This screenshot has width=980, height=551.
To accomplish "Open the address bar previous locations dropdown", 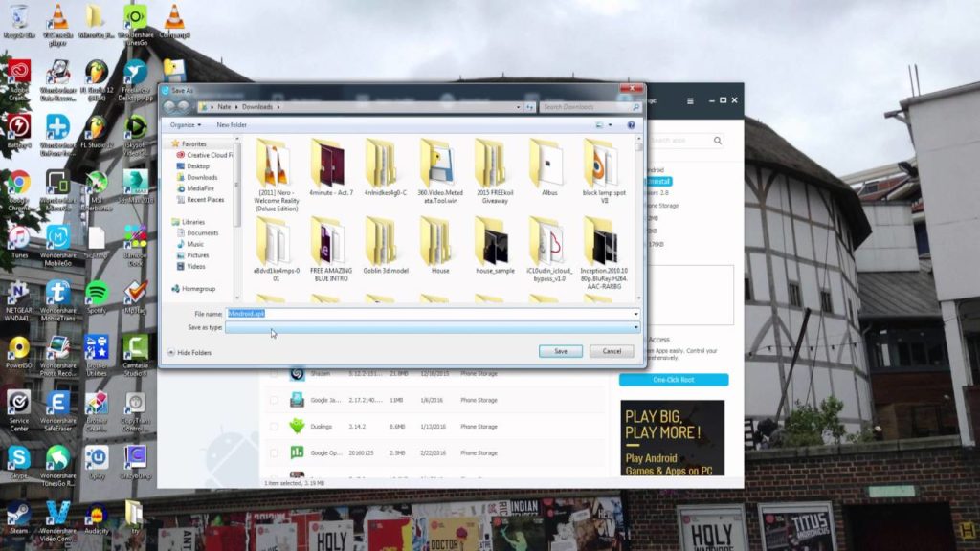I will 518,107.
